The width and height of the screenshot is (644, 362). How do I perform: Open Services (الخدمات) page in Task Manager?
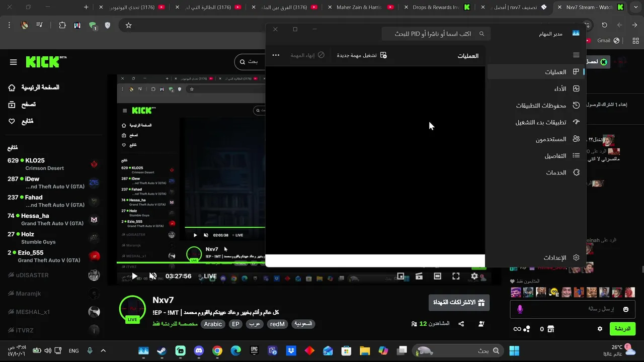536,172
